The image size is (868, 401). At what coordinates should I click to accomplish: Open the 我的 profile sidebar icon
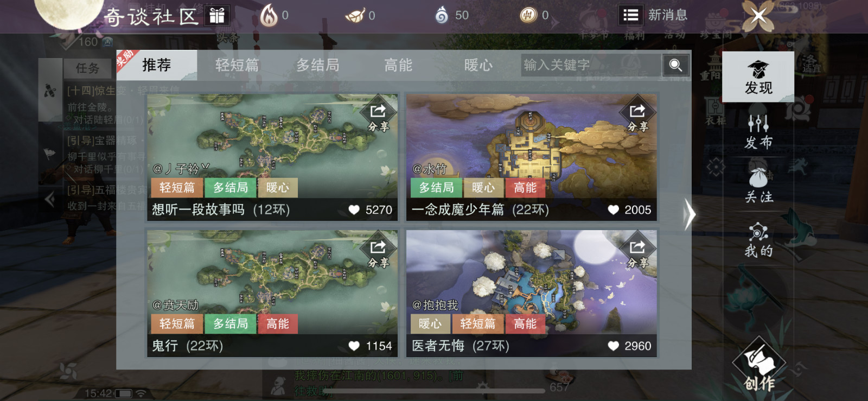[x=758, y=239]
